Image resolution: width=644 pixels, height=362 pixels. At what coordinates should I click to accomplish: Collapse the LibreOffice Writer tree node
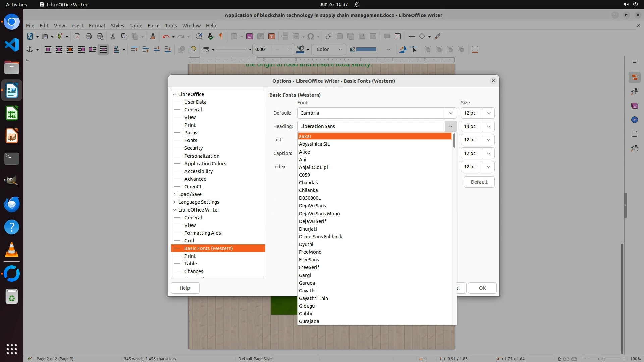[x=175, y=210]
